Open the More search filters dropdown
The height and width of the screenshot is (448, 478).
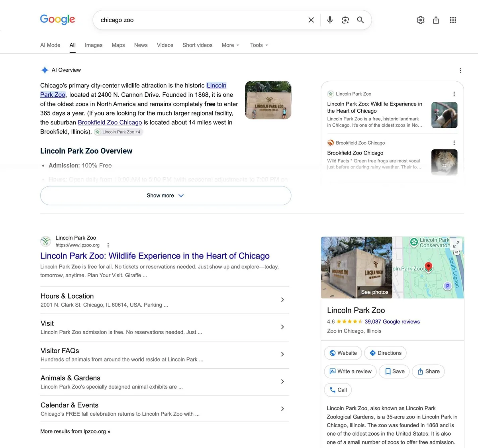click(231, 45)
